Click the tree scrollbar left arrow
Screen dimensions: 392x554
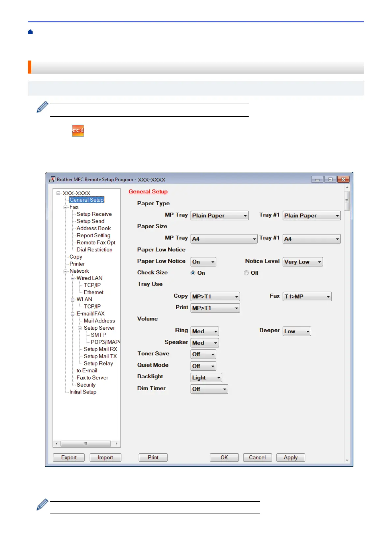point(57,444)
